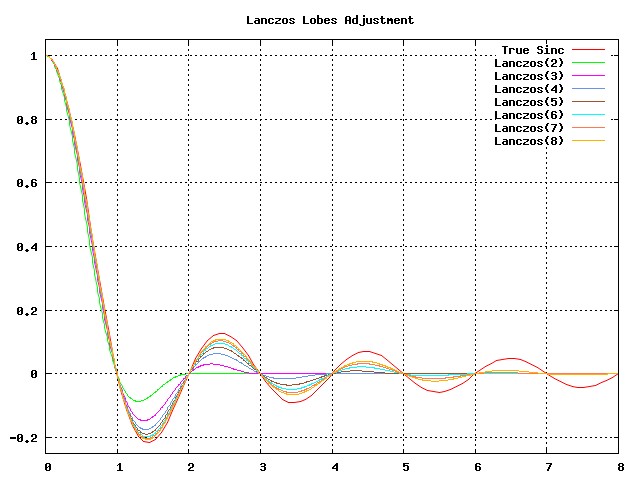Screen dimensions: 640x480
Task: Select the "Lanczos(4)" legend label
Action: (x=529, y=89)
